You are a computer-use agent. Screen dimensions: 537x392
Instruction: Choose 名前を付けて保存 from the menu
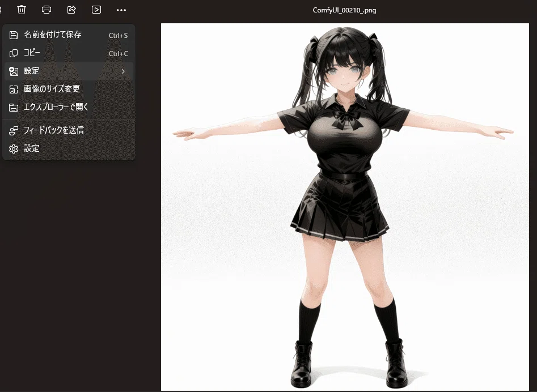(69, 35)
